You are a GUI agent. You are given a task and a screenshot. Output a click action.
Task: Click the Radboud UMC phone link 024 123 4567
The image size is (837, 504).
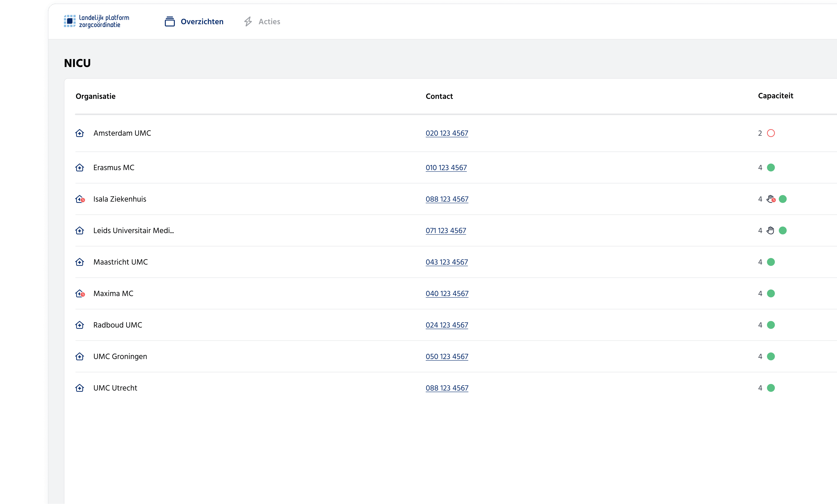coord(447,325)
